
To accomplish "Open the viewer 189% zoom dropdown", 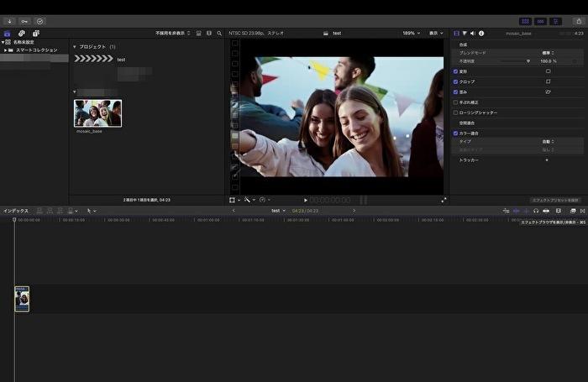I will 411,33.
